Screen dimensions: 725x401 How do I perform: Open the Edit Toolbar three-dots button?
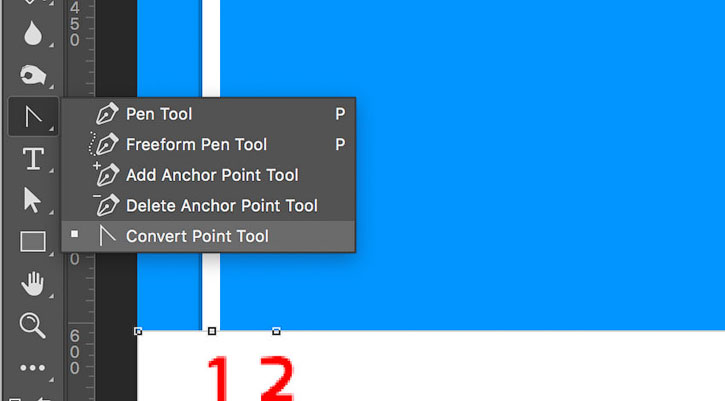point(32,368)
